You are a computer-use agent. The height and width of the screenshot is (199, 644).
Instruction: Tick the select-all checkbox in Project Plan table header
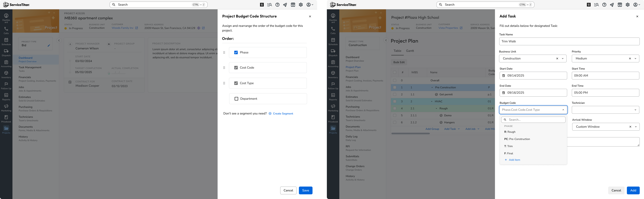tap(394, 72)
